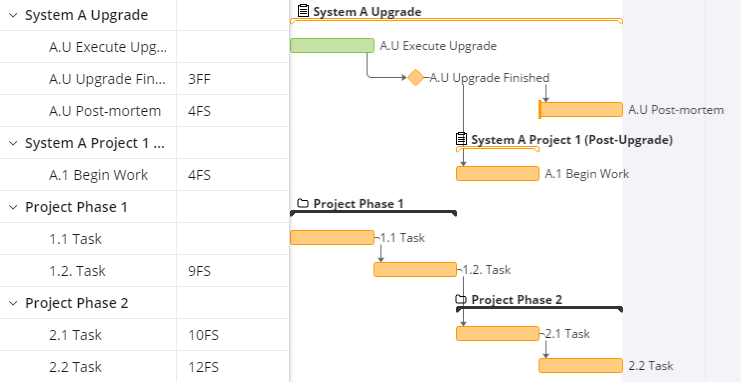Select the A.U Post-mortem Gantt bar
741x382 pixels.
(581, 110)
